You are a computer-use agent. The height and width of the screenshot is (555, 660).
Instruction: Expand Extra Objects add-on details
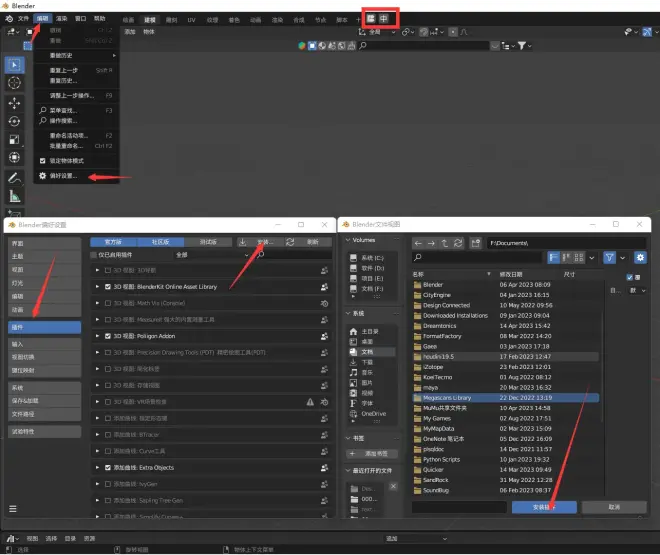tap(97, 467)
